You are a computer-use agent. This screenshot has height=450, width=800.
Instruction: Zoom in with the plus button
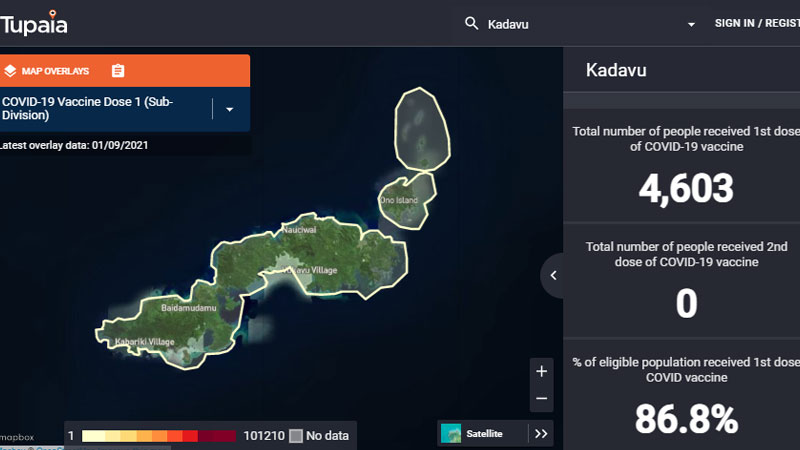541,372
